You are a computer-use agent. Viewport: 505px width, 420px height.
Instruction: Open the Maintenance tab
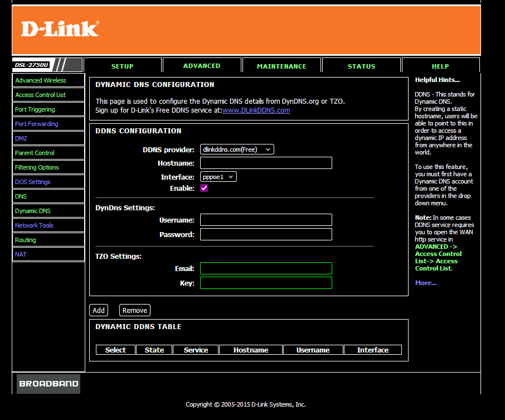tap(281, 66)
